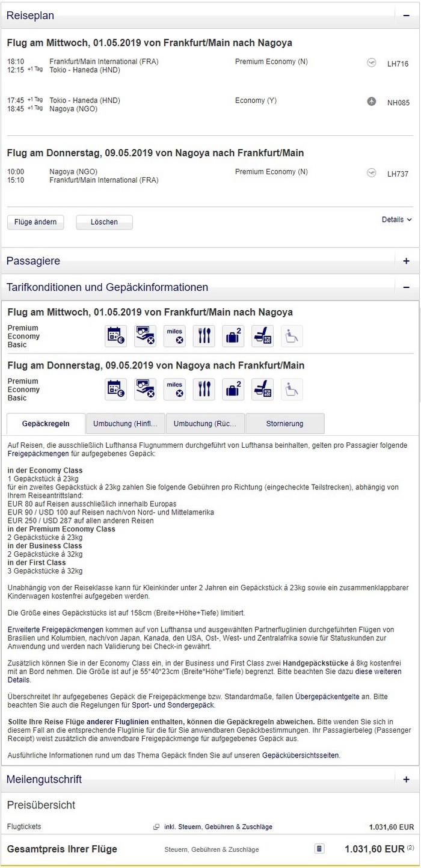
Task: Click the miles icon for Nagoya–Frankfurt flight
Action: click(x=174, y=389)
